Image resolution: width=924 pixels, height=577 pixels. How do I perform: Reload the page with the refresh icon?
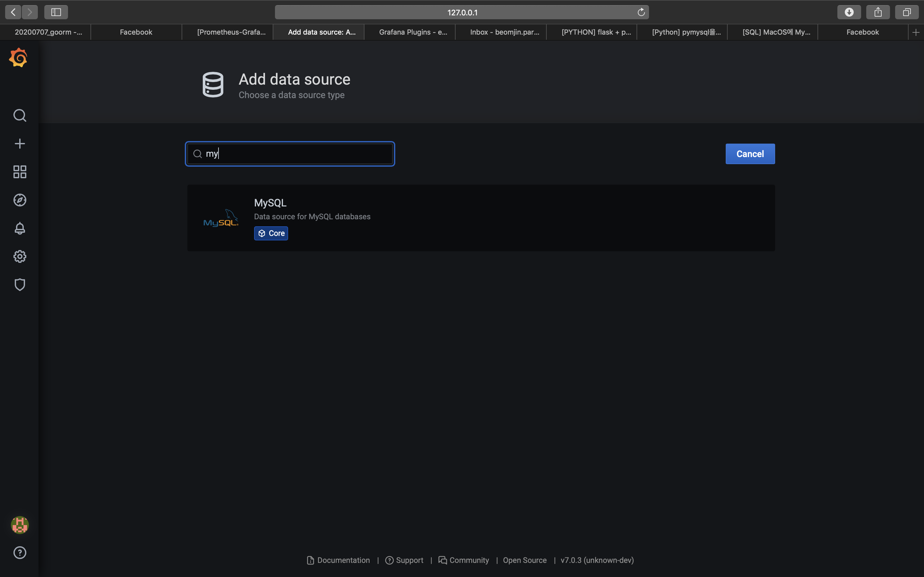pyautogui.click(x=641, y=12)
